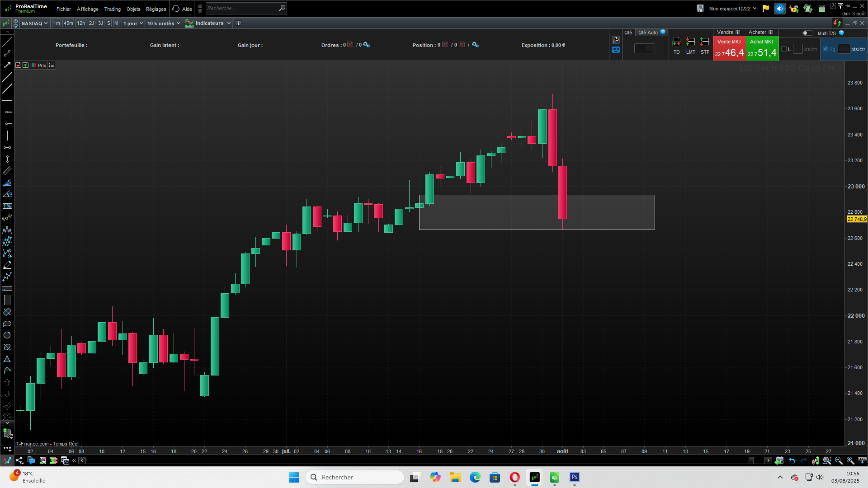Click the Achat MKT buy button

(762, 48)
